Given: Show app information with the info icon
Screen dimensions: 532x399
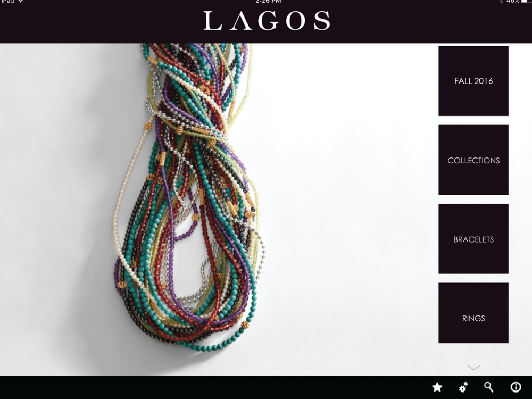Looking at the screenshot, I should point(516,387).
